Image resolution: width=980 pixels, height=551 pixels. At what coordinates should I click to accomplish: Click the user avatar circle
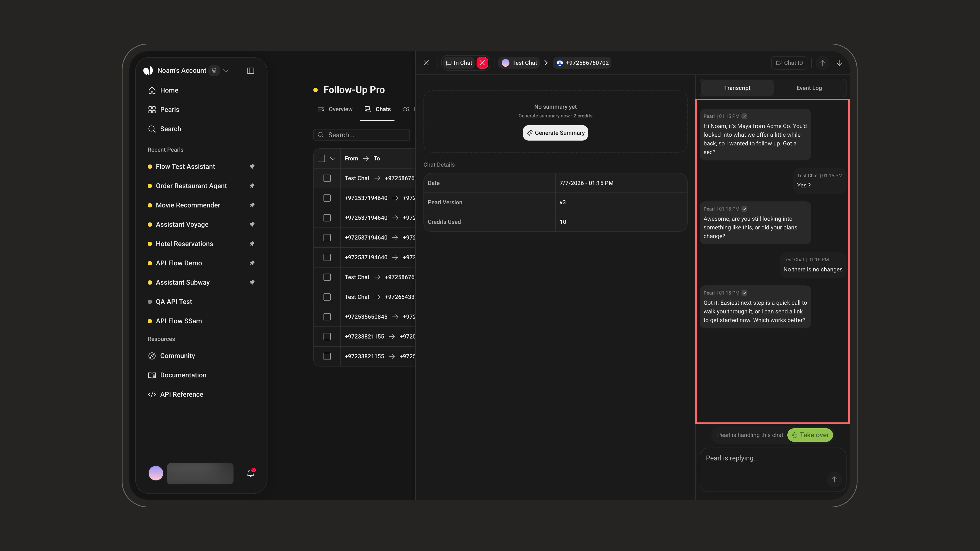156,474
